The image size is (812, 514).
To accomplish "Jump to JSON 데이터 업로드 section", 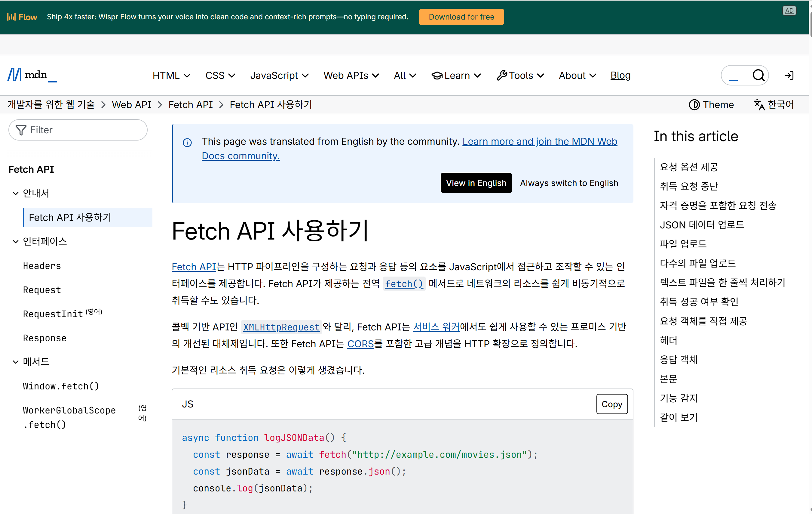I will pyautogui.click(x=701, y=224).
